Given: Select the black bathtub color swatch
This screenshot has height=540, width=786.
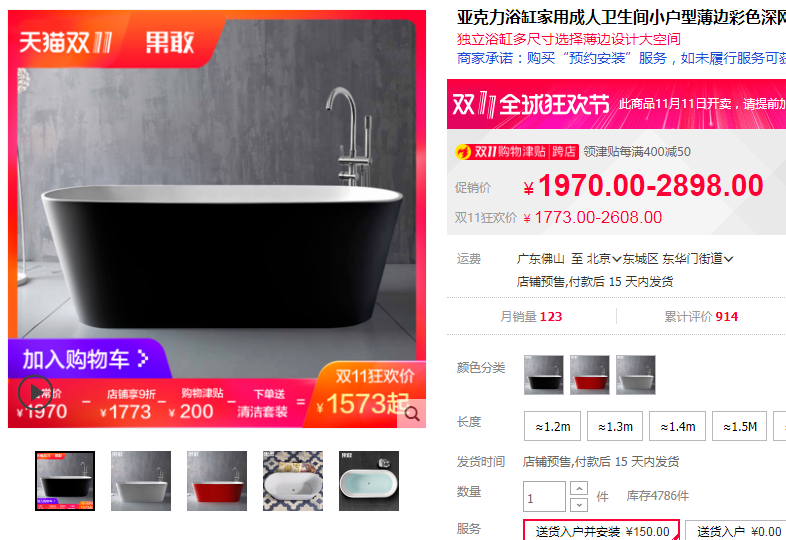Looking at the screenshot, I should pos(544,375).
